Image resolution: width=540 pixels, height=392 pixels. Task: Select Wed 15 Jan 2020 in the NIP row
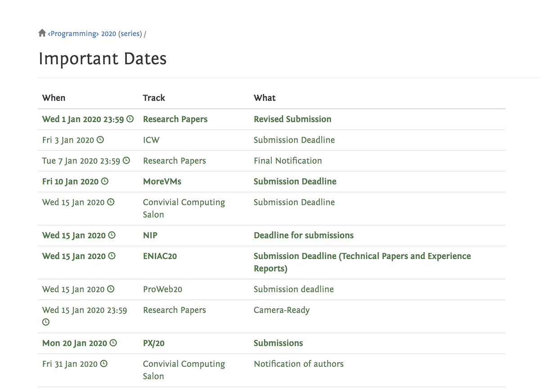74,235
